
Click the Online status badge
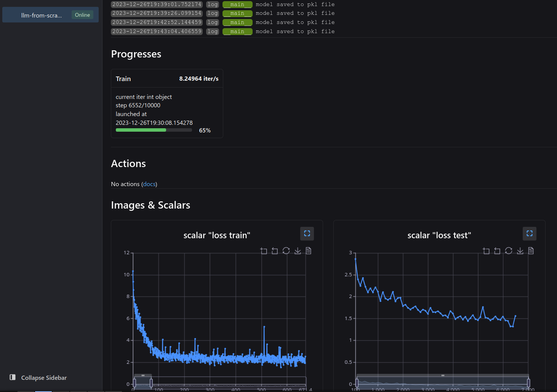[82, 15]
